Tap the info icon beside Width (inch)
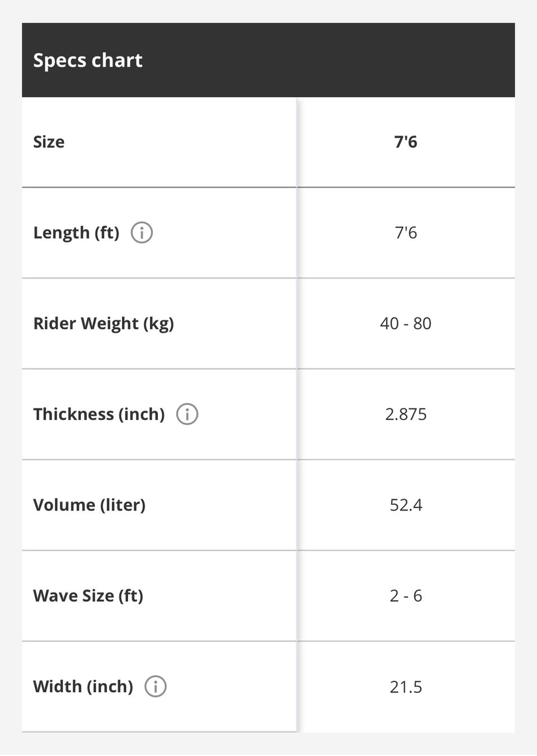Image resolution: width=537 pixels, height=756 pixels. 156,687
